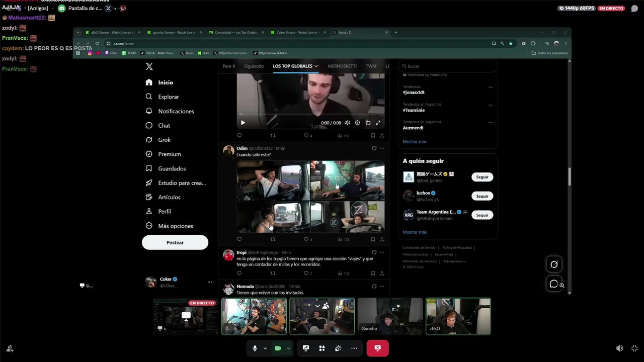The image size is (644, 362).
Task: Open Notificaciones in the sidebar
Action: 170,111
